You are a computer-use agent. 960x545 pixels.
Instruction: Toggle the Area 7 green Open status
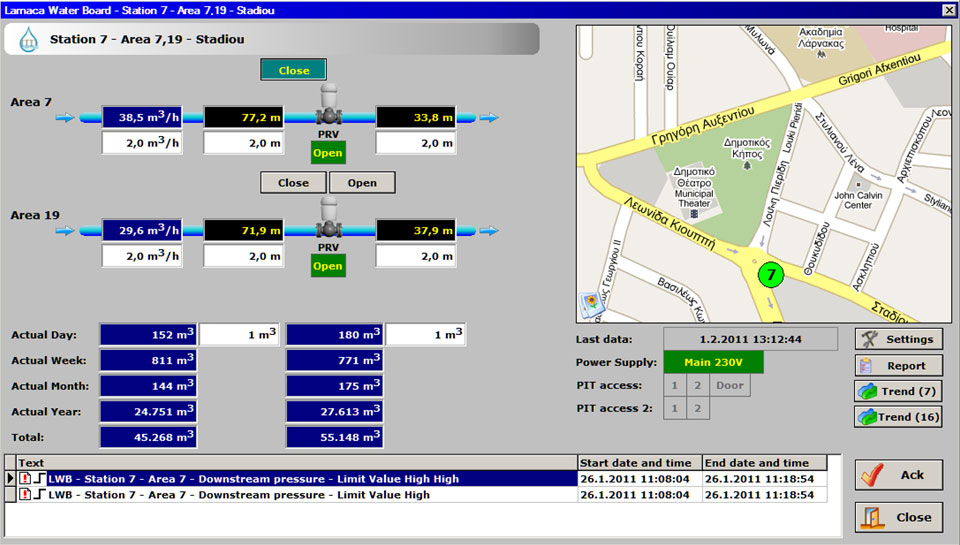[328, 153]
